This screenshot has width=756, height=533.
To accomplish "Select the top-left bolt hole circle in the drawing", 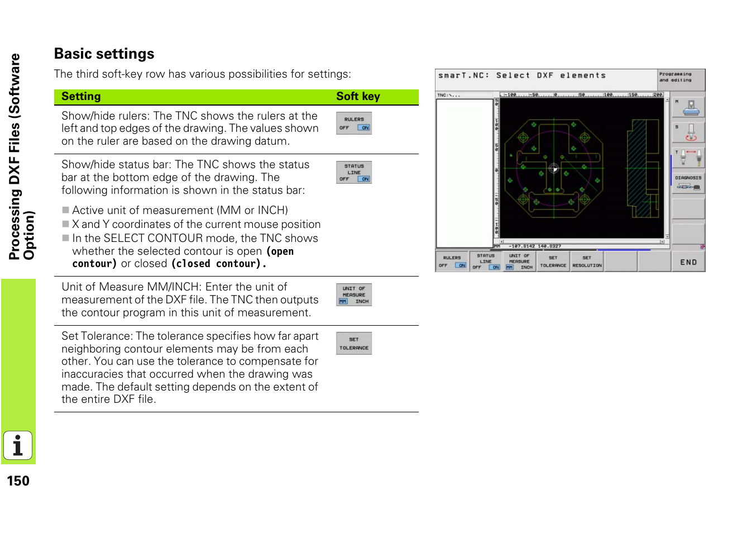I will click(x=523, y=137).
